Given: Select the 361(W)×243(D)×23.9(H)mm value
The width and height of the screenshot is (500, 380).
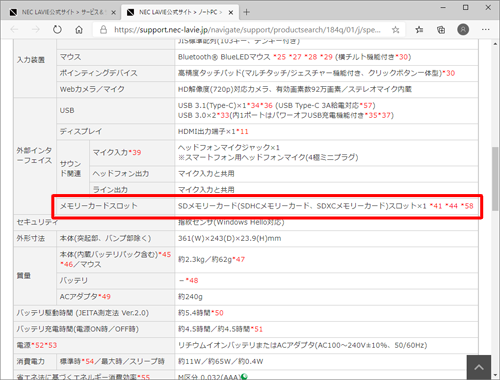Looking at the screenshot, I should pyautogui.click(x=230, y=238).
